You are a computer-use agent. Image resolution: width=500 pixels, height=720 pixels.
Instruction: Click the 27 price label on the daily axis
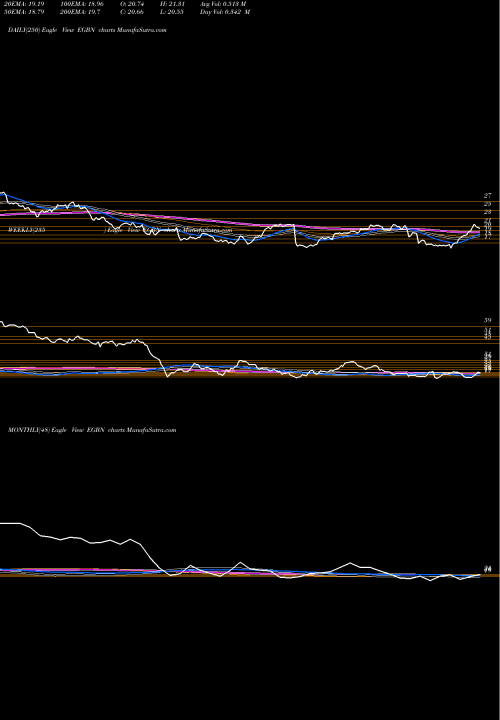click(x=488, y=196)
